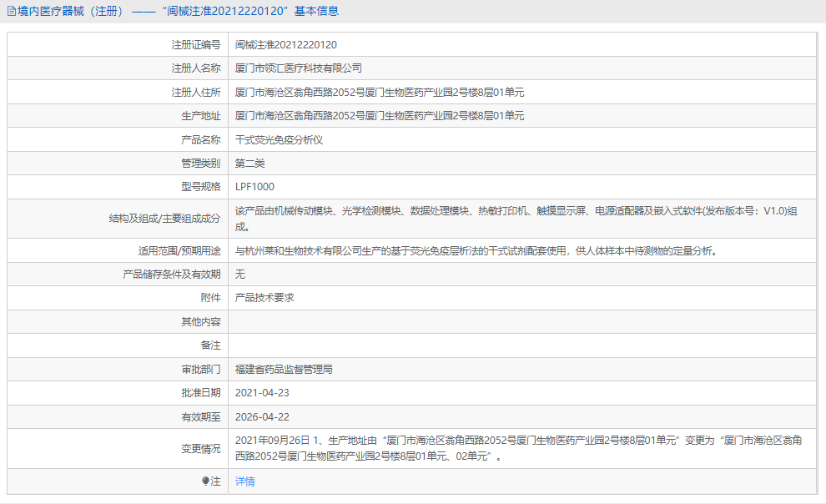The width and height of the screenshot is (826, 504).
Task: Select the approval date 2021-04-23
Action: [262, 393]
